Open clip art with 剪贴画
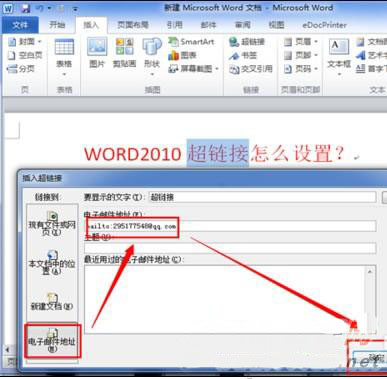The width and height of the screenshot is (387, 379). click(124, 53)
